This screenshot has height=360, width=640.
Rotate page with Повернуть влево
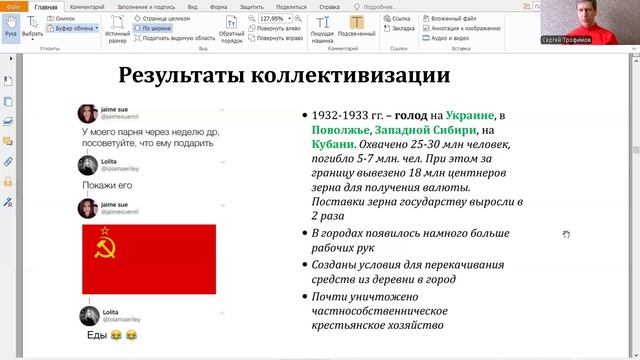click(275, 28)
